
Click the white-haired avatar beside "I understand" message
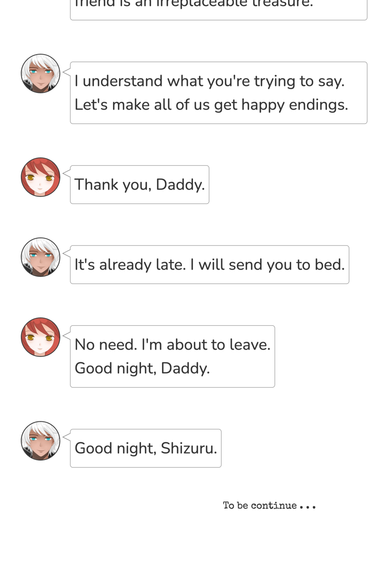pyautogui.click(x=41, y=74)
